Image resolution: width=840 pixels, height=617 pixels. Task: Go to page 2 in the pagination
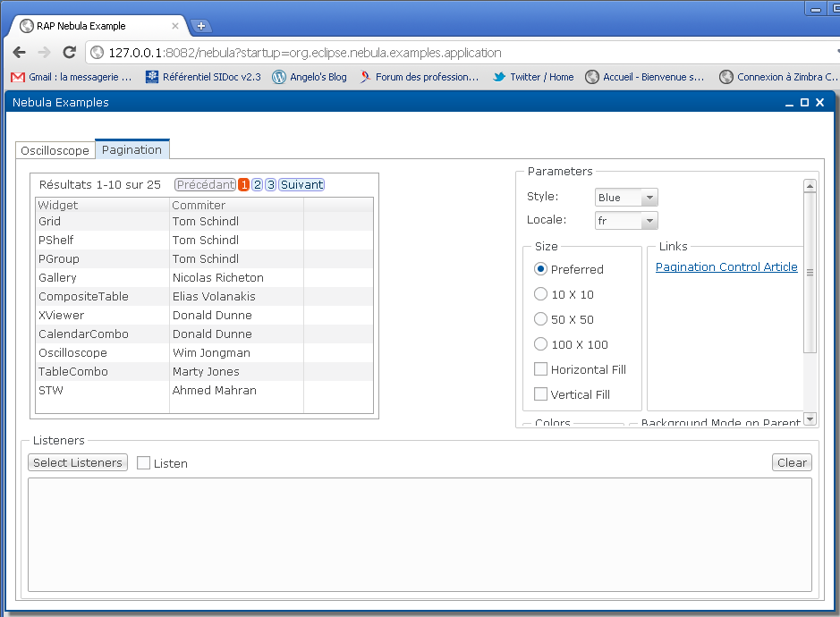[x=257, y=185]
